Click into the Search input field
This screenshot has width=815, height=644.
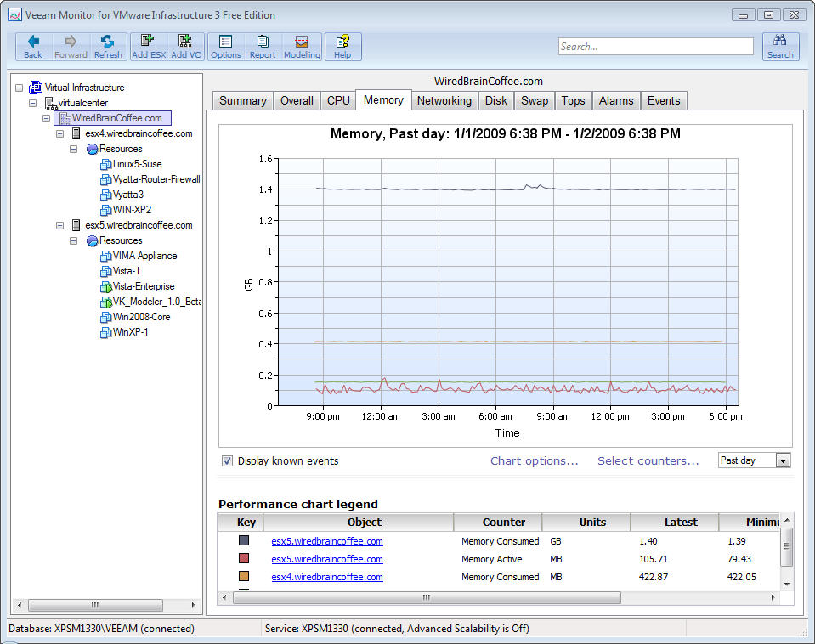pyautogui.click(x=655, y=47)
